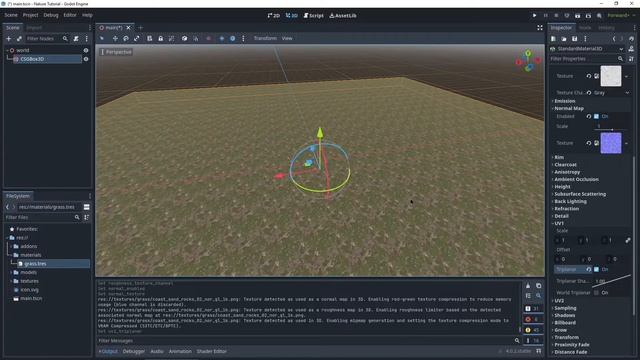Sort files in the FileSystem dock

pos(87,218)
